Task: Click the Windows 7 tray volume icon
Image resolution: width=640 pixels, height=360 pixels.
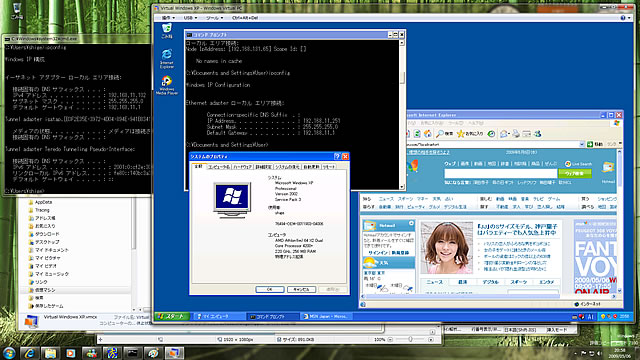Action: pyautogui.click(x=599, y=353)
